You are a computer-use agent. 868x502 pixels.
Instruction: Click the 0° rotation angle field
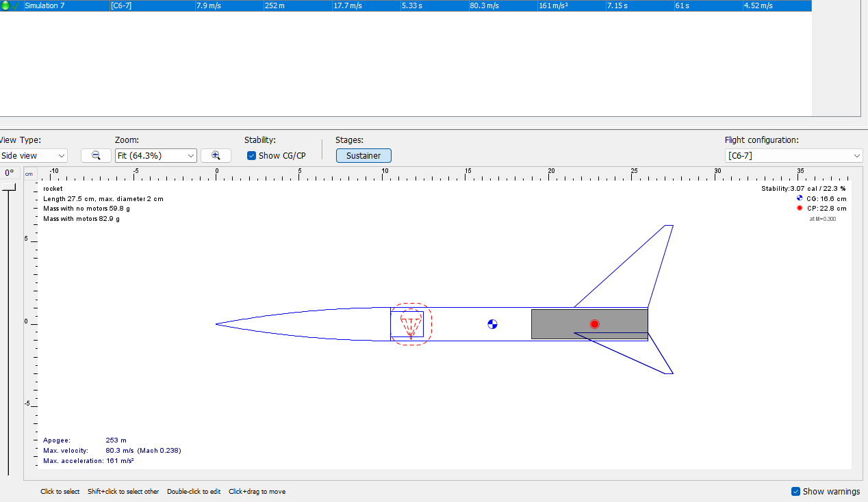(9, 173)
